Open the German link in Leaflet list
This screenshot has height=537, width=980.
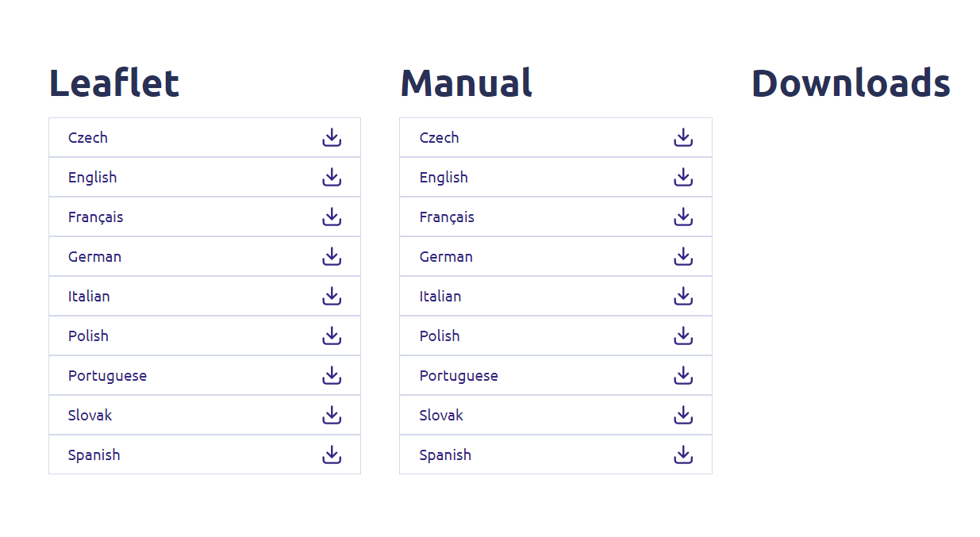[94, 257]
